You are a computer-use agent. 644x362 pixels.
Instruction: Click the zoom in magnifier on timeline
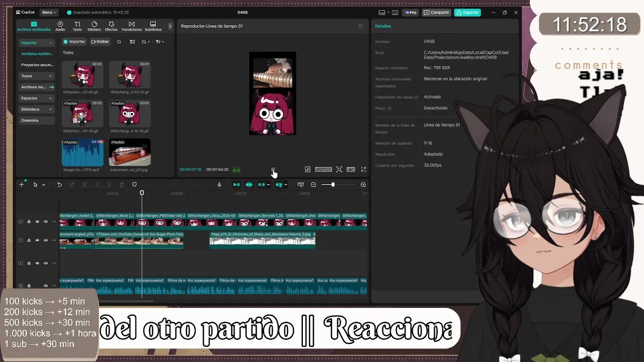pos(363,185)
